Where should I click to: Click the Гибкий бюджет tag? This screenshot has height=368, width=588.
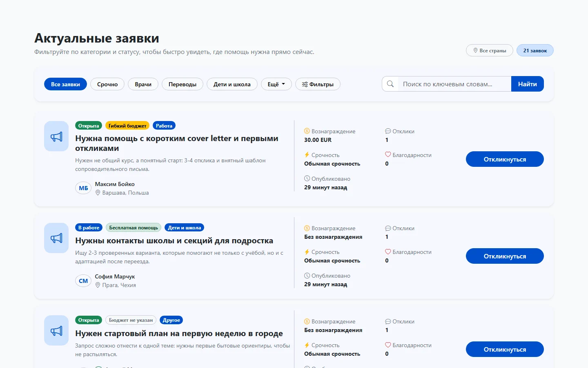tap(127, 126)
